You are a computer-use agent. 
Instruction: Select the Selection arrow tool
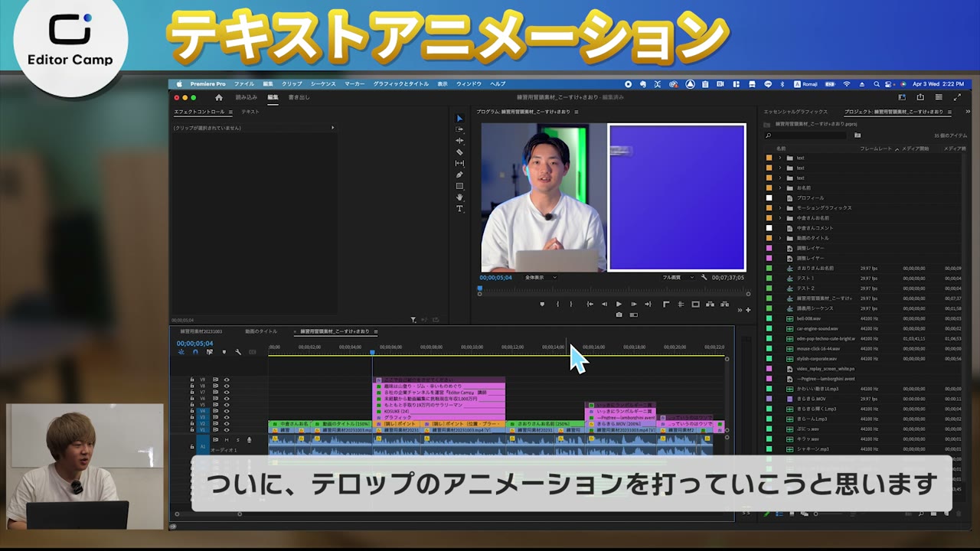click(459, 119)
